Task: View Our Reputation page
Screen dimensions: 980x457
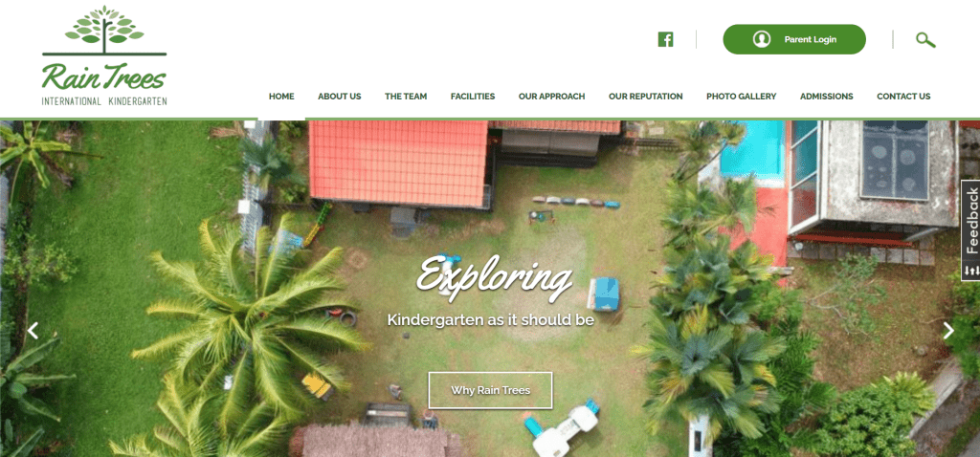Action: (x=646, y=97)
